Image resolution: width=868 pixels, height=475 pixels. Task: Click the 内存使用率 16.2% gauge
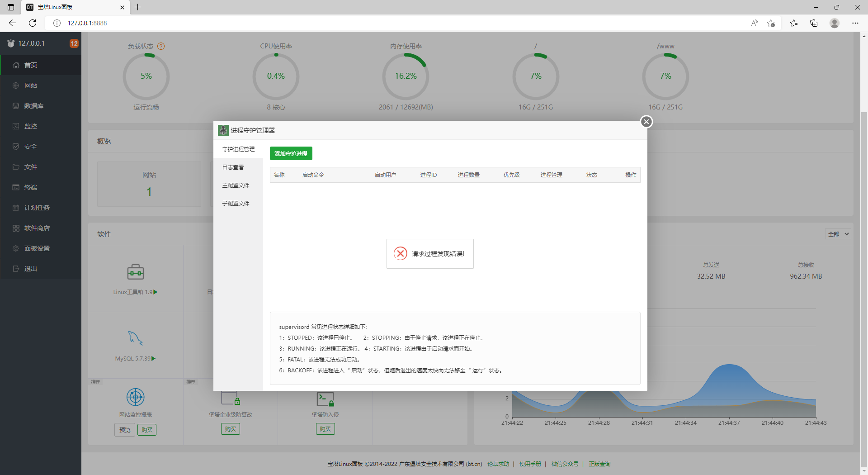406,76
